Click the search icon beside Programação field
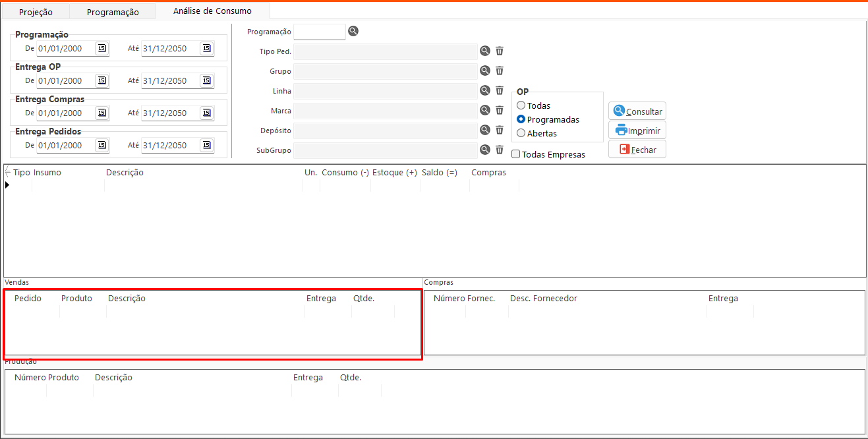Screen dimensions: 868x439 [353, 31]
